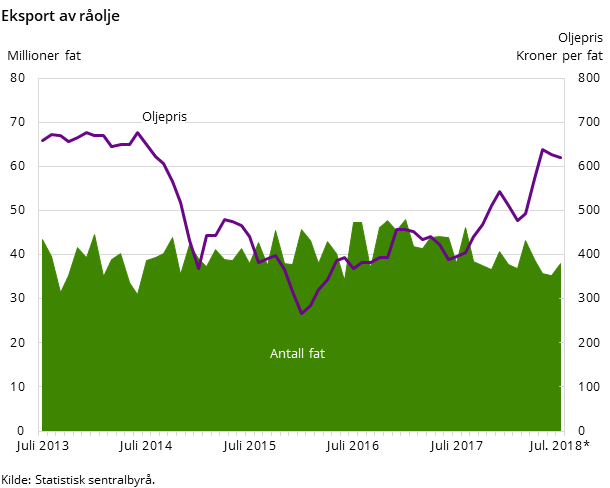The height and width of the screenshot is (488, 610).
Task: Click the first tick mark on the x-axis
Action: click(40, 434)
